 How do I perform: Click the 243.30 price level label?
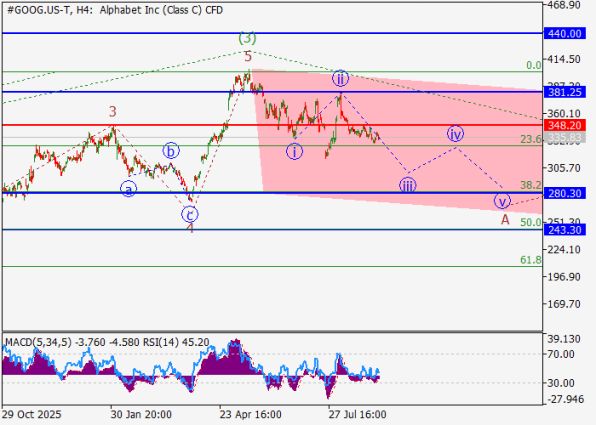click(x=564, y=230)
